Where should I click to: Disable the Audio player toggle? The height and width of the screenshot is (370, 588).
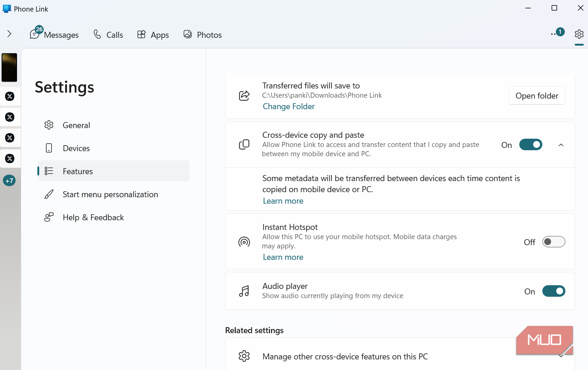point(553,291)
